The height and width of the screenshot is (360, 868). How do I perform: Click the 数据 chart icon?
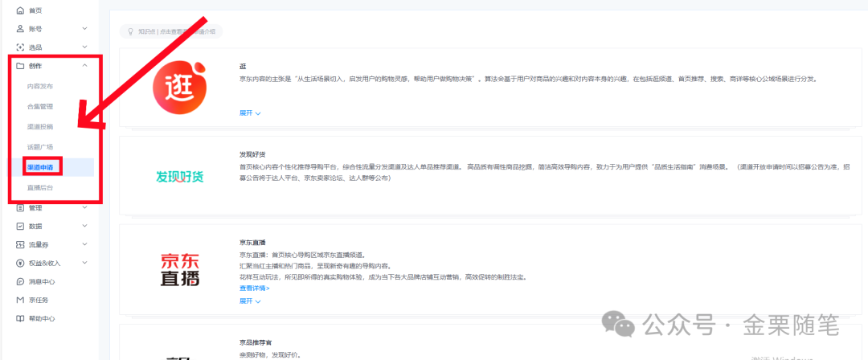click(x=20, y=226)
